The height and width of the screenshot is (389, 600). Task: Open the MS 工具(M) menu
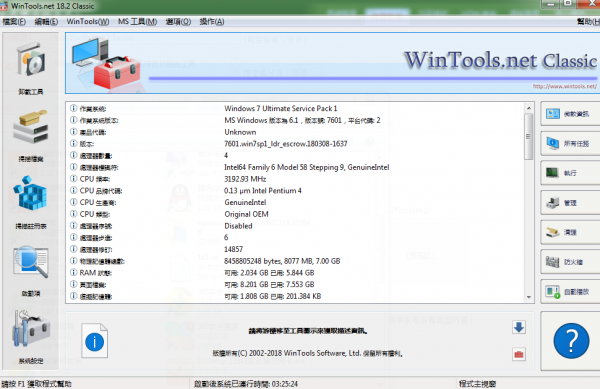click(x=137, y=21)
